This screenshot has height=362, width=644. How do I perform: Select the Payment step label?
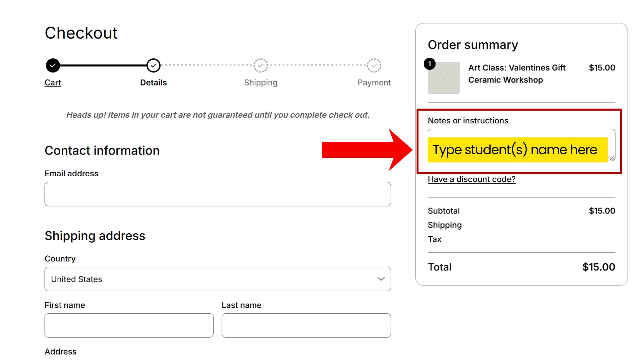(374, 82)
